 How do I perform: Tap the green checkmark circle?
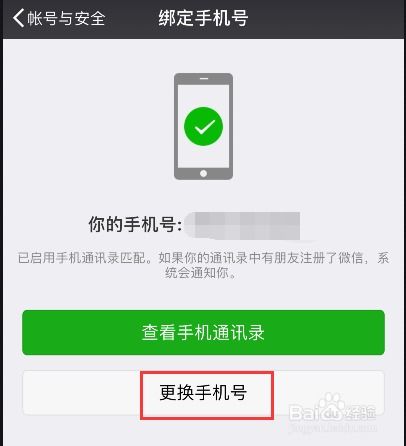203,126
